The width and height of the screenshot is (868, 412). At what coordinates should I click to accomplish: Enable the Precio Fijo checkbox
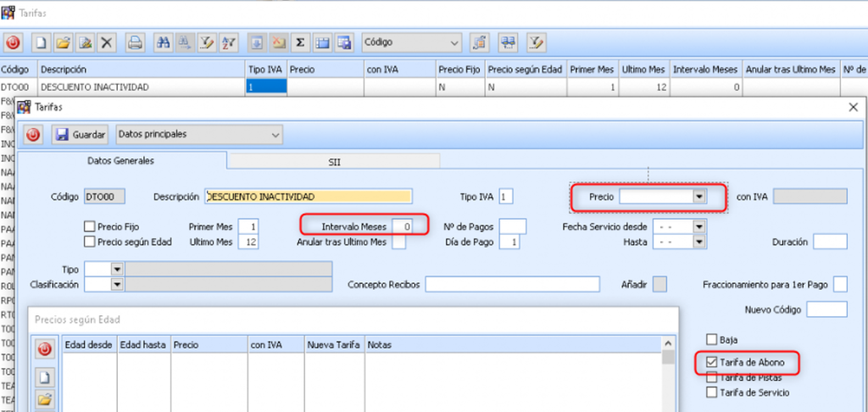point(90,226)
